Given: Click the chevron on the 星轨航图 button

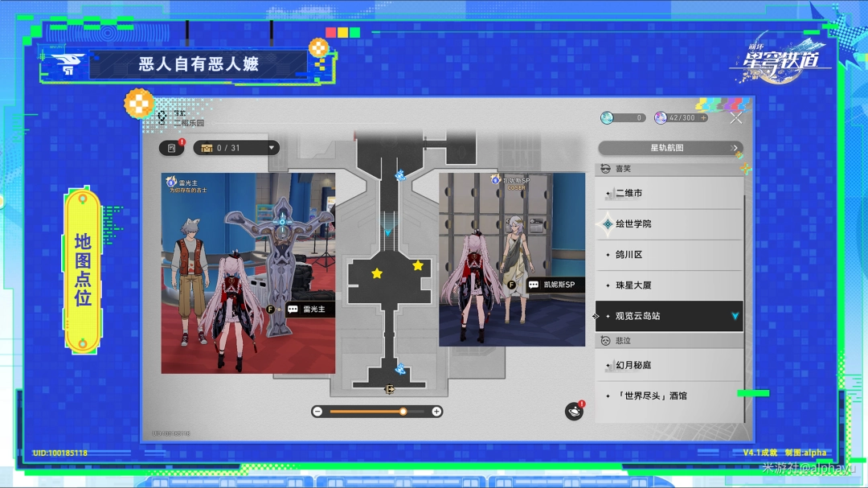Looking at the screenshot, I should 733,148.
